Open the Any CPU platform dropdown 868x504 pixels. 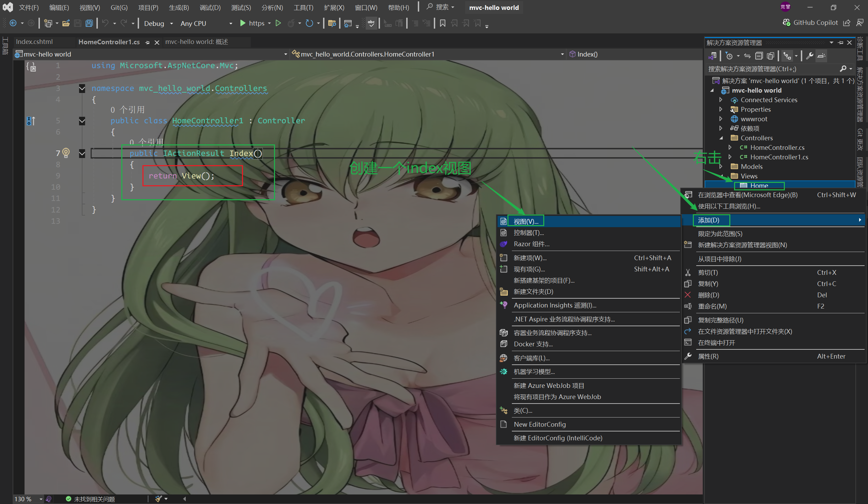tap(206, 23)
